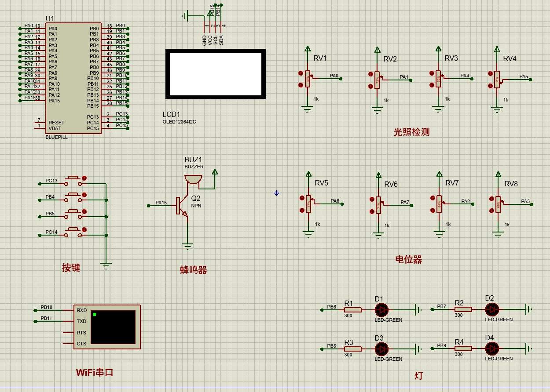The image size is (550, 392).
Task: Select the Q2 NPN transistor symbol
Action: pos(182,206)
